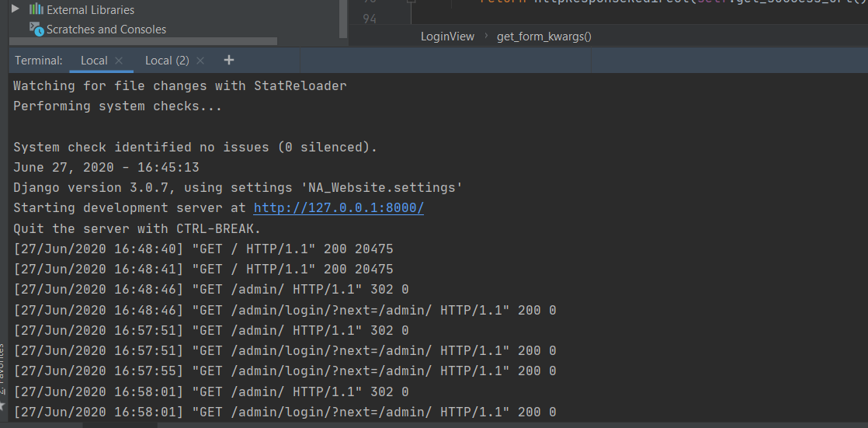Click "Quit the server with CTRL-BREAK." line
This screenshot has height=428, width=868.
click(137, 228)
